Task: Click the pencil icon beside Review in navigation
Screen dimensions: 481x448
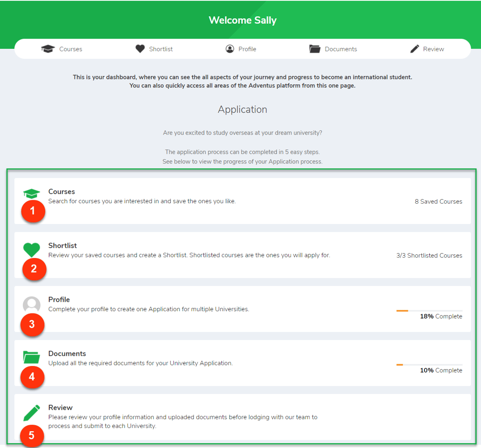Action: (414, 48)
